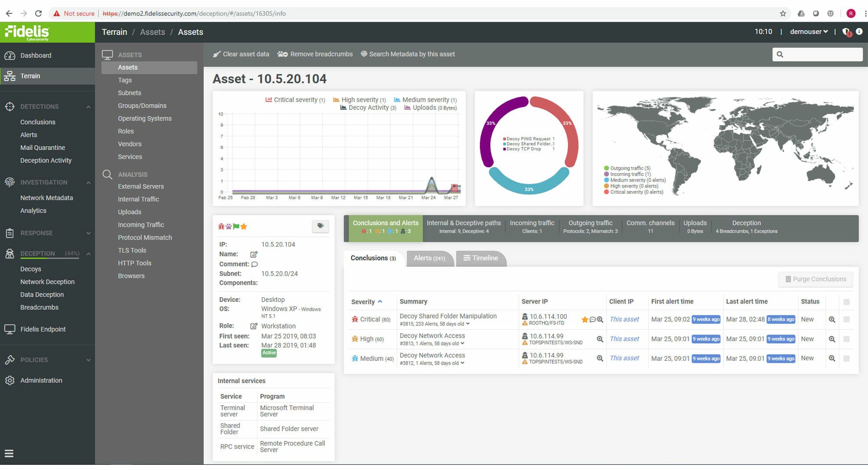
Task: Click the Purge Conclusions button
Action: click(x=815, y=279)
